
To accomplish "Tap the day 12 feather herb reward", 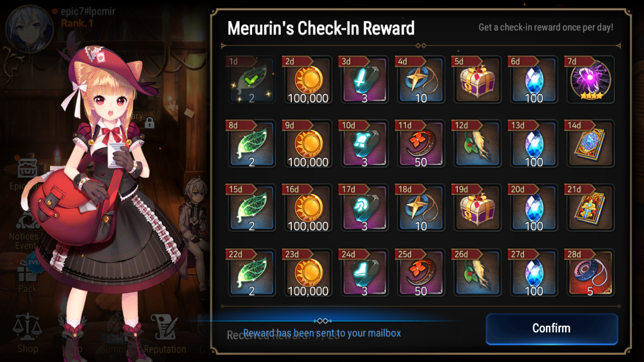I will click(x=477, y=144).
